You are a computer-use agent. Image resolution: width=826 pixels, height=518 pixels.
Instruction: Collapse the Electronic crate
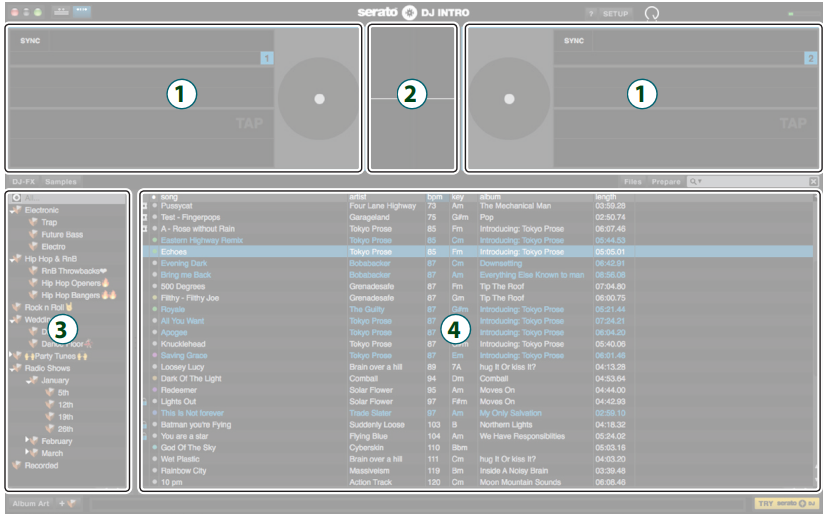(11, 210)
